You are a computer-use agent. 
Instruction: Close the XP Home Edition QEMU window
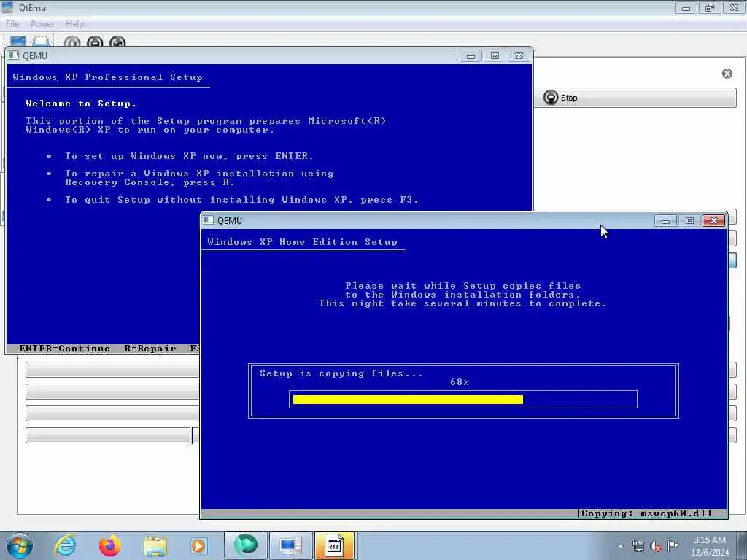pos(713,220)
